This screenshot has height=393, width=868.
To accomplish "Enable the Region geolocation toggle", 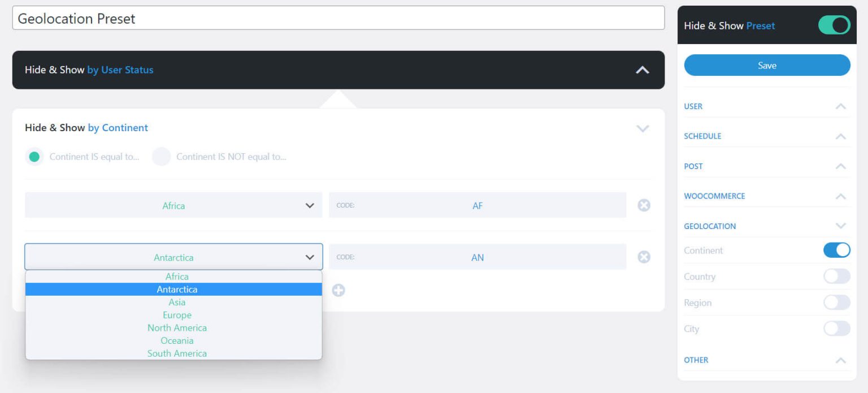I will pos(836,303).
